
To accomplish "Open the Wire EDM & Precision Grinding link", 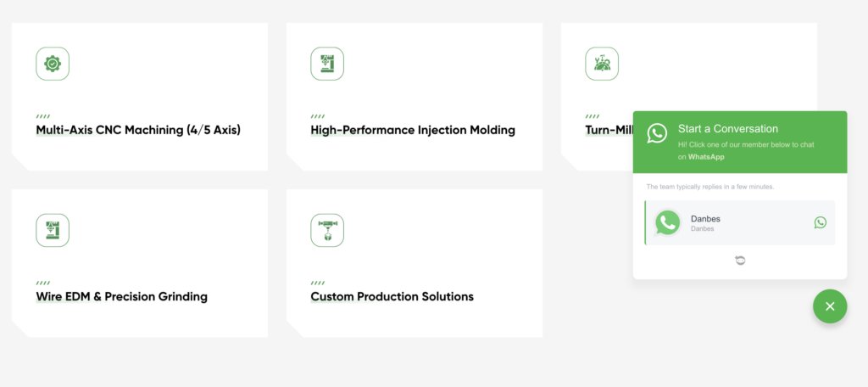I will [121, 297].
